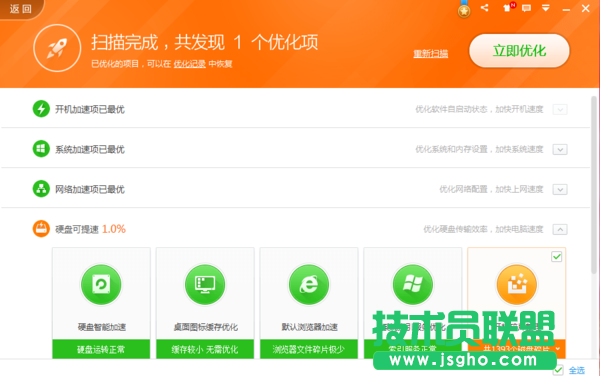Minimize the optimizer window
The image size is (600, 376).
point(566,9)
